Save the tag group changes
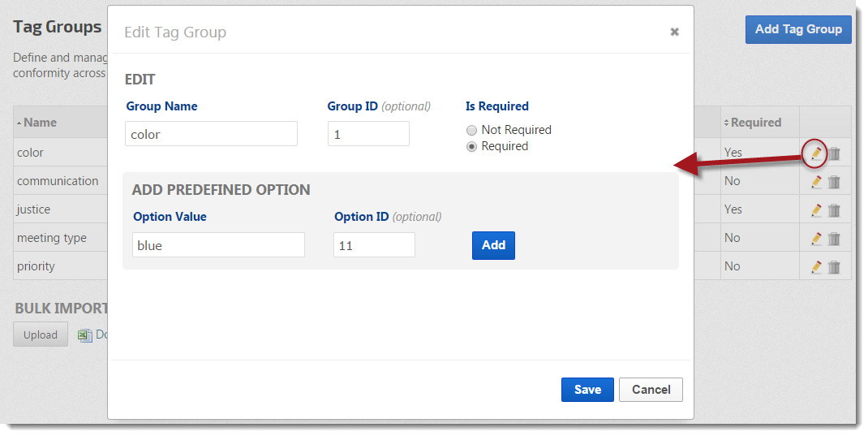The width and height of the screenshot is (868, 436). click(587, 390)
